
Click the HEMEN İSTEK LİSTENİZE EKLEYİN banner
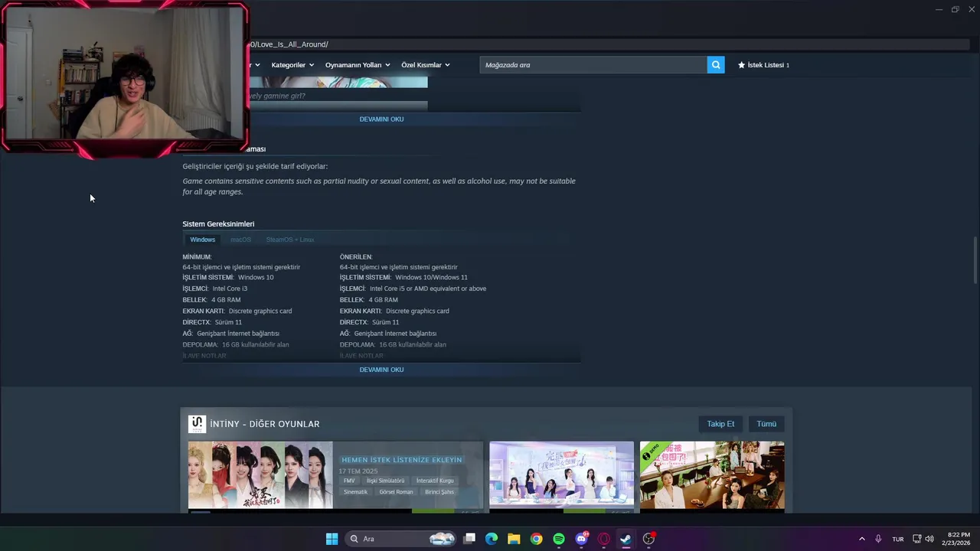point(402,460)
